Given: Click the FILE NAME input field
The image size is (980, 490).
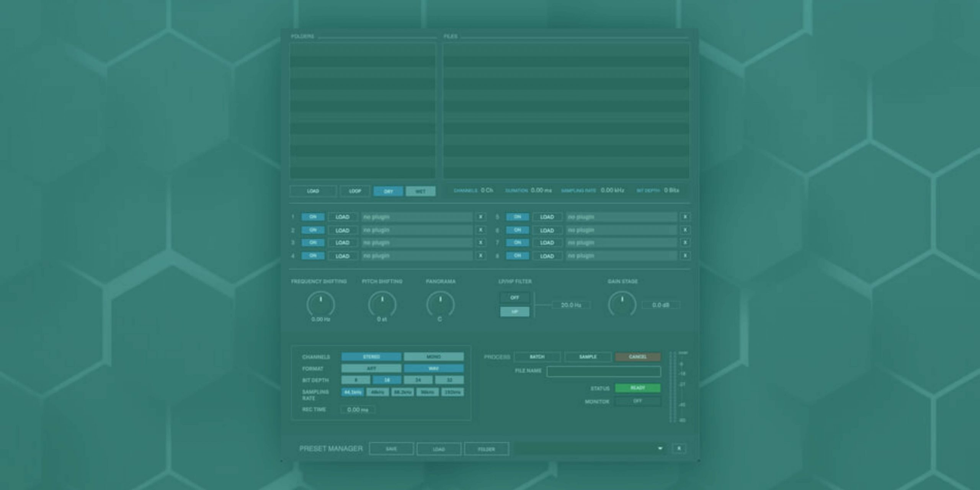Looking at the screenshot, I should click(x=604, y=371).
